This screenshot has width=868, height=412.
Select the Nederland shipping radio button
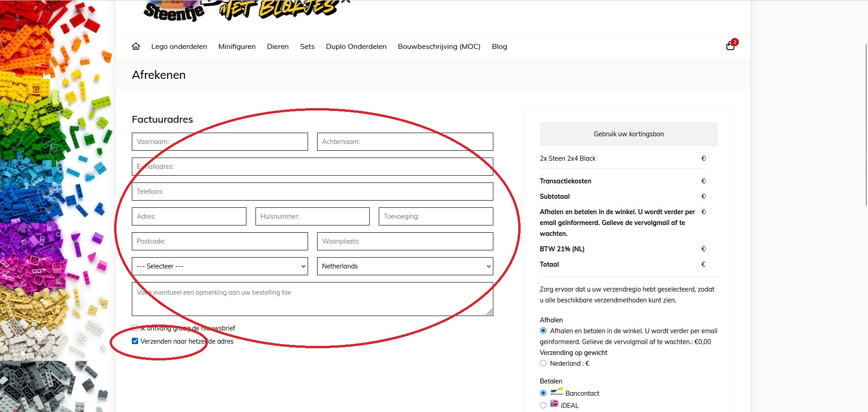tap(543, 363)
